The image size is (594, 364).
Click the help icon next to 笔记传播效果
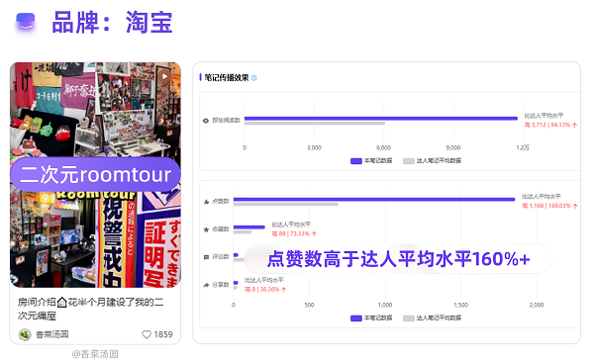(254, 78)
